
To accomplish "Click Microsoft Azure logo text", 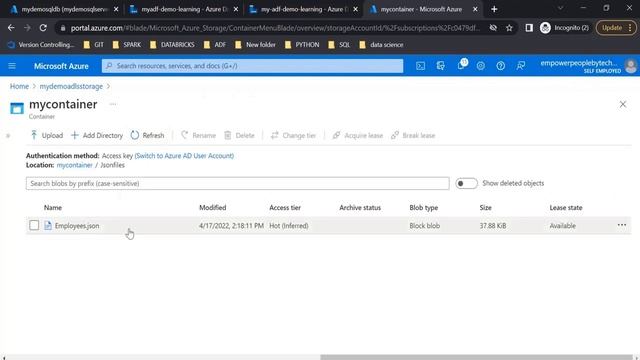I will [61, 66].
